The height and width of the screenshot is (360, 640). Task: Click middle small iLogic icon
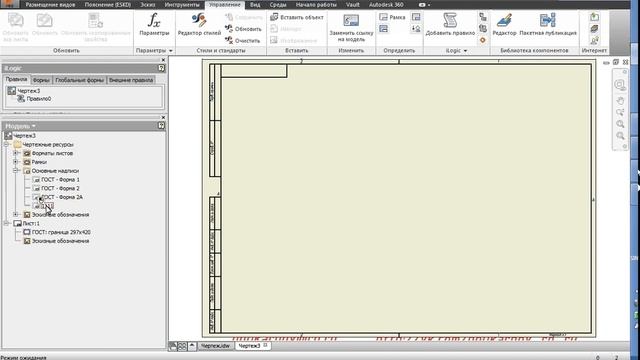pyautogui.click(x=483, y=29)
